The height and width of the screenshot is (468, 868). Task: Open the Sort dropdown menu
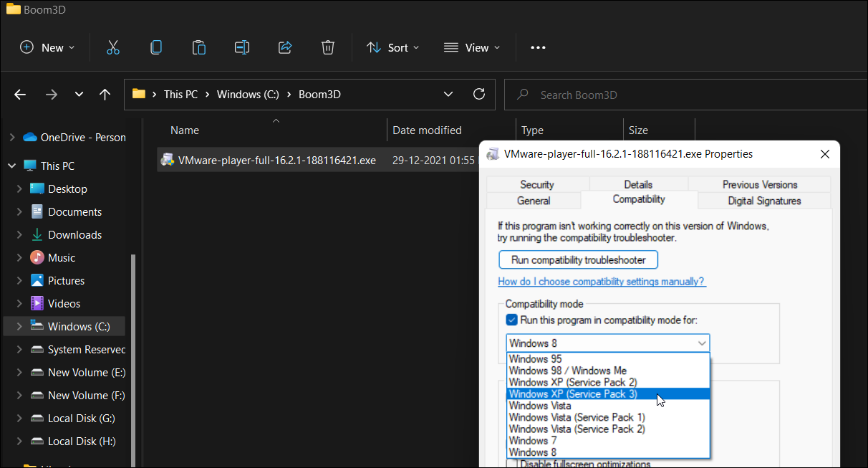(x=392, y=47)
